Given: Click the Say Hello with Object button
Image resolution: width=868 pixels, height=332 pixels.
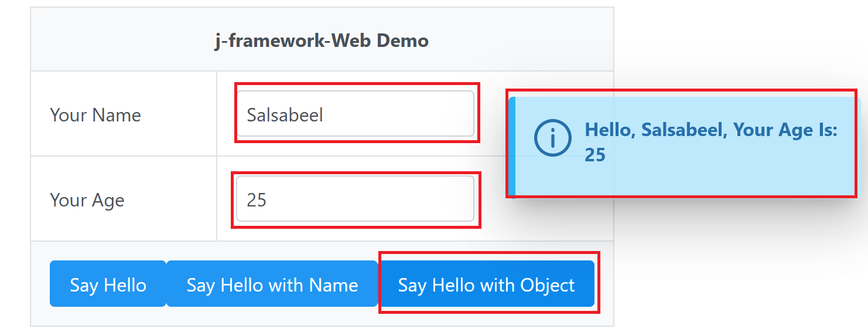Looking at the screenshot, I should point(487,284).
